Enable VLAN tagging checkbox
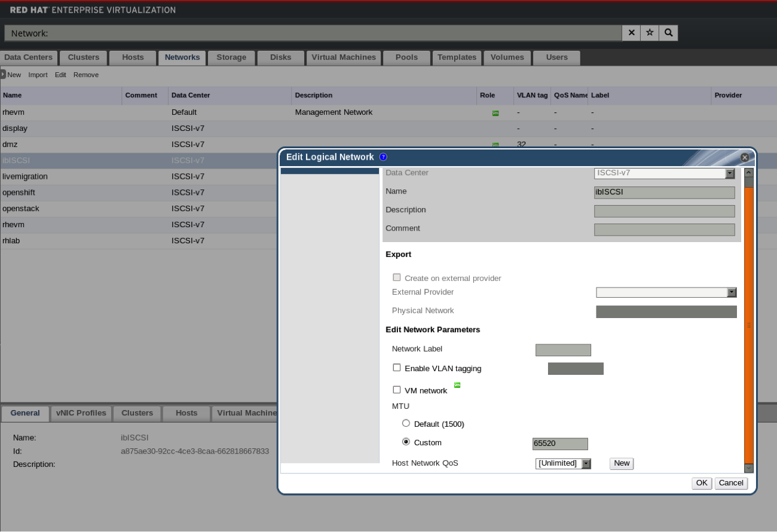The width and height of the screenshot is (777, 532). pos(397,368)
